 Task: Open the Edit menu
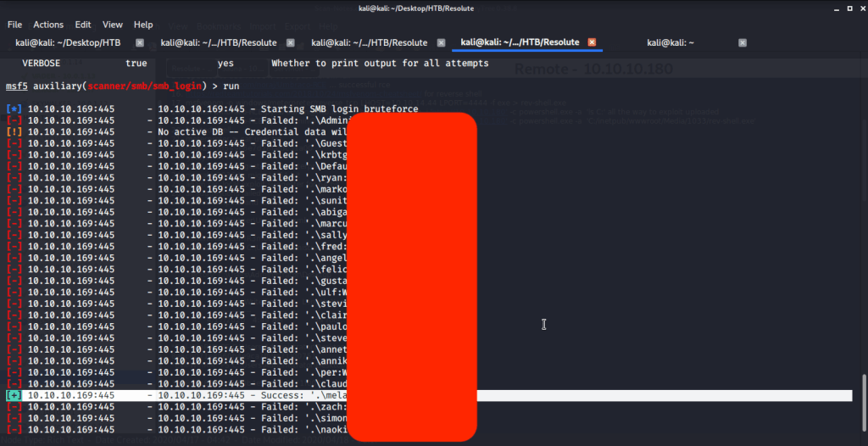point(83,25)
